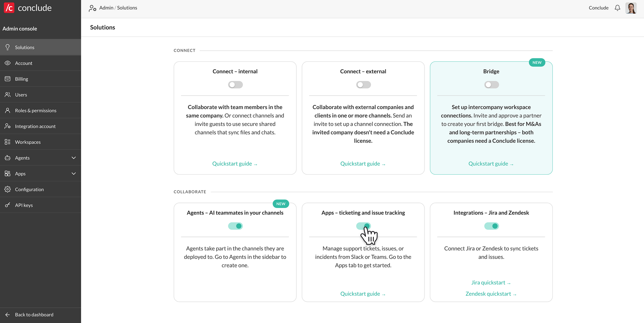644x323 pixels.
Task: Expand the Agents sidebar chevron
Action: pos(74,158)
